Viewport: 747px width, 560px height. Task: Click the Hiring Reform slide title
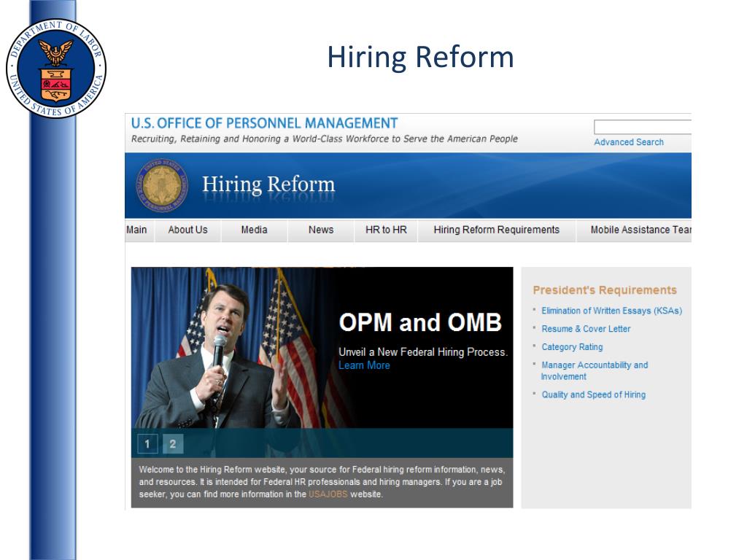[x=420, y=57]
